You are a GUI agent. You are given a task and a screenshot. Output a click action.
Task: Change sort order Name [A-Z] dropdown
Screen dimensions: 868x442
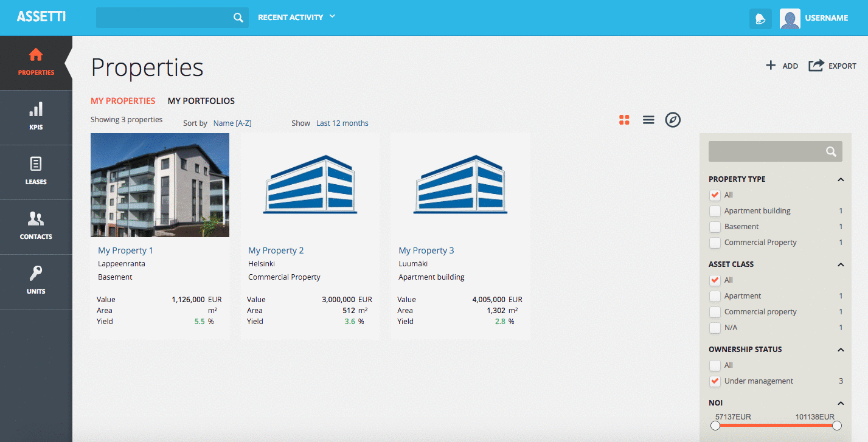click(232, 123)
